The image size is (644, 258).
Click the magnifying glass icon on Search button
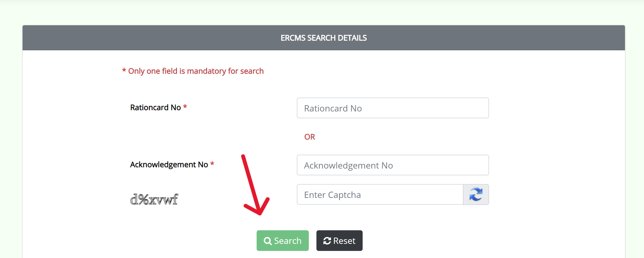tap(267, 241)
